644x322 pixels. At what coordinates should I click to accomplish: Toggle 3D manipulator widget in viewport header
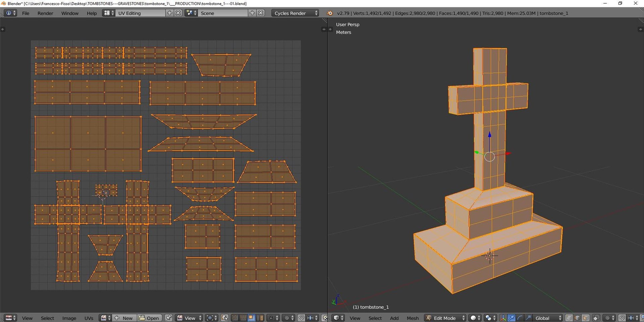tap(503, 318)
